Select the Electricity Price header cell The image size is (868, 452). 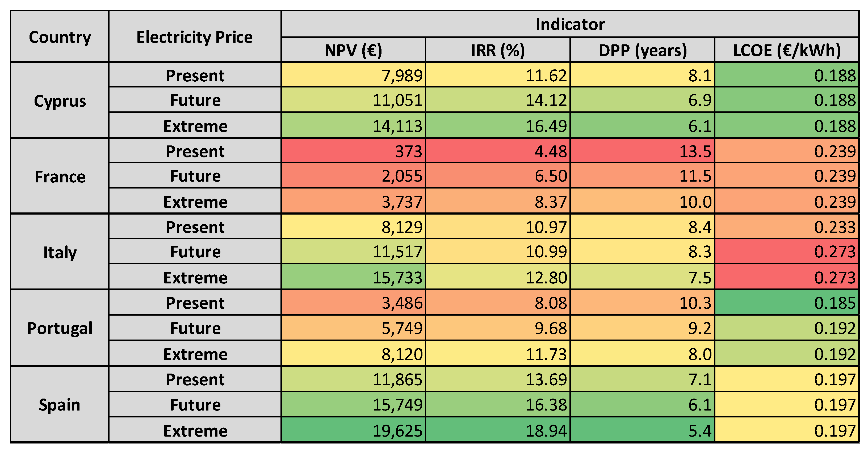click(x=194, y=36)
